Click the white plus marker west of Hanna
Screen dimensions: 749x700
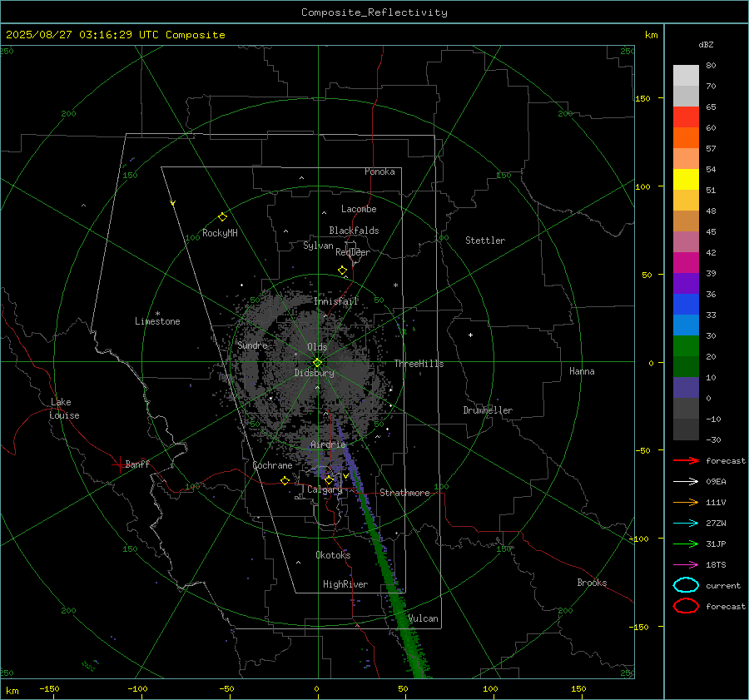470,335
